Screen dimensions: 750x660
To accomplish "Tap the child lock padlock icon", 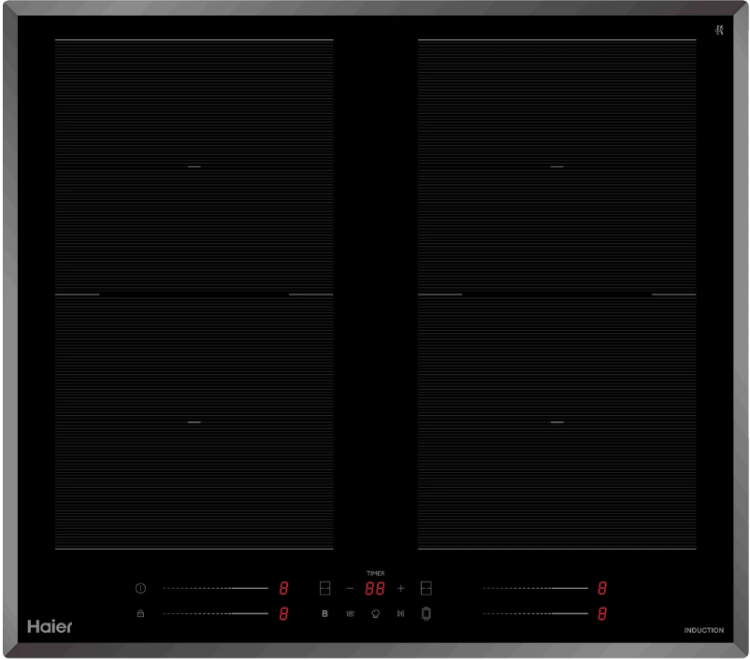I will click(140, 613).
